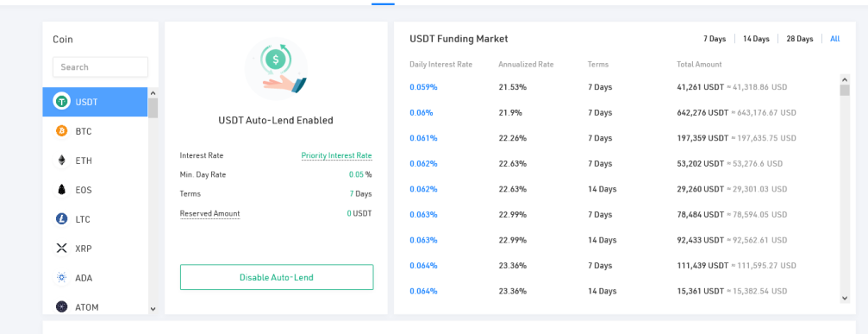Click 0.062% rate in 14 Days row
Viewport: 868px width, 334px height.
pyautogui.click(x=423, y=189)
